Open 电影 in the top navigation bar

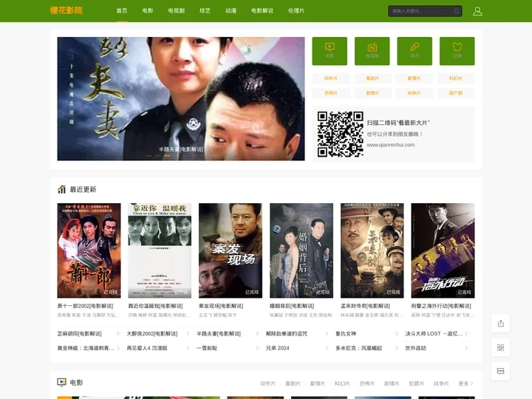click(x=148, y=11)
